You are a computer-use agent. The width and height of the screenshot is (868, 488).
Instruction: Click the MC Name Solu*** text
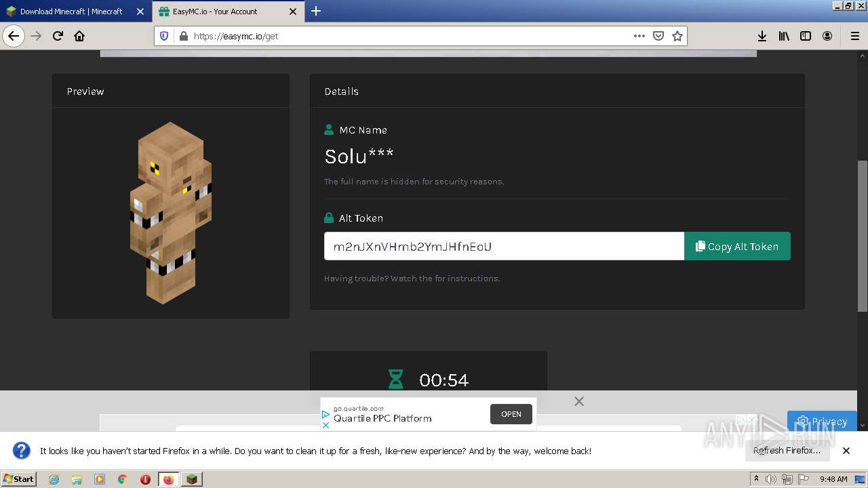point(359,157)
